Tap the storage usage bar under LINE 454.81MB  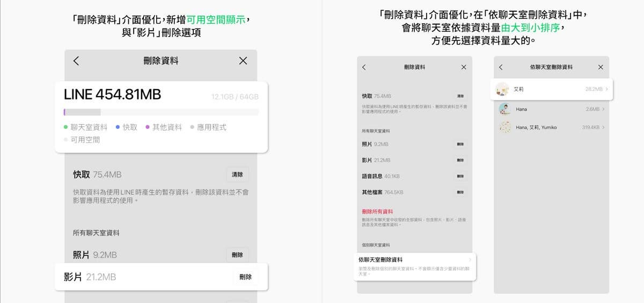tap(161, 112)
